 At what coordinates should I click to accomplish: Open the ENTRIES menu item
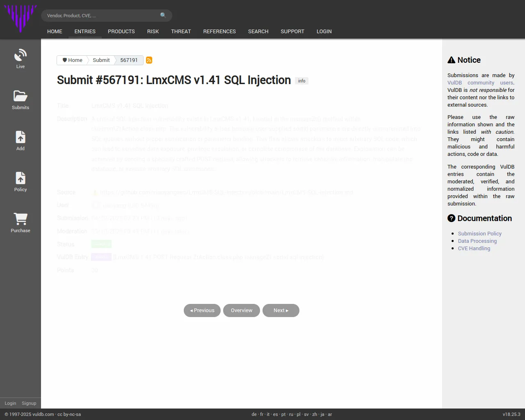85,32
